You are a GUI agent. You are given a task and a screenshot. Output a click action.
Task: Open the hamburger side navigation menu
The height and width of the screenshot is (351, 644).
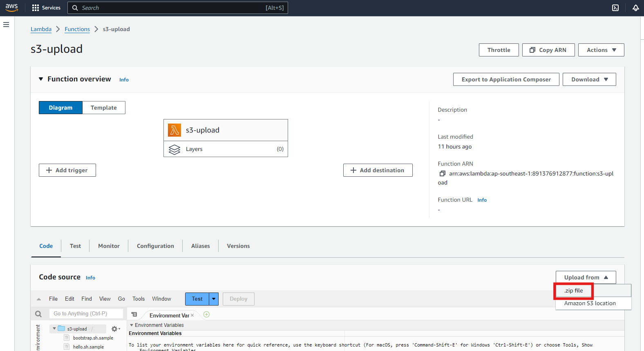click(x=6, y=25)
